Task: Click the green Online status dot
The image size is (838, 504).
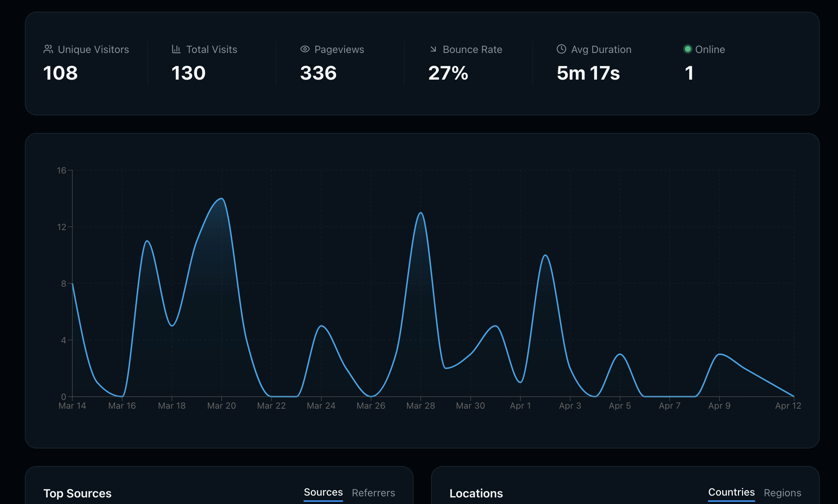Action: [689, 49]
